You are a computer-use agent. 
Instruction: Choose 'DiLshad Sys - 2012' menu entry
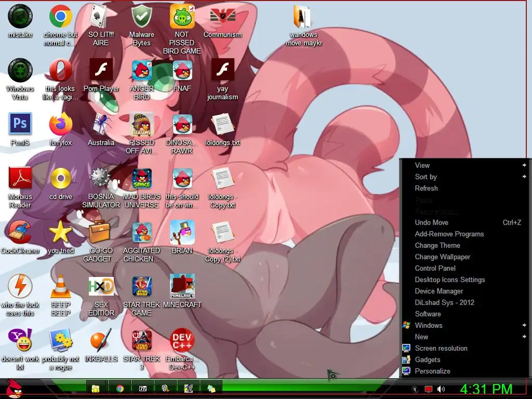(x=464, y=303)
